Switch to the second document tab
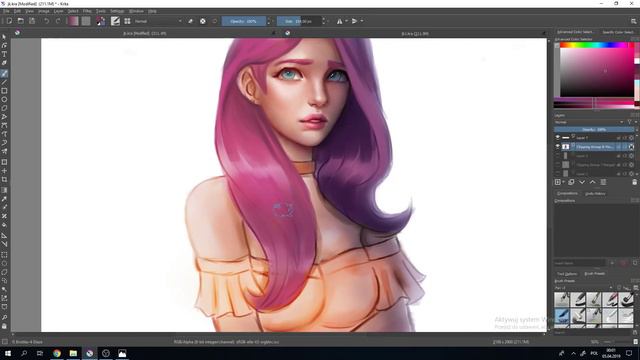Viewport: 640px width, 360px height. [415, 33]
